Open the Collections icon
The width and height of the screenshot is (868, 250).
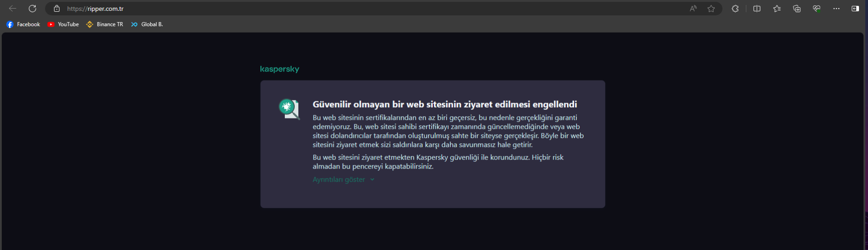797,9
